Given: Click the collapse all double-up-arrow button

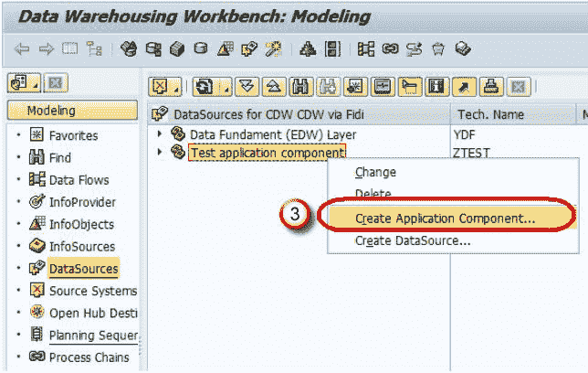Looking at the screenshot, I should click(x=274, y=87).
